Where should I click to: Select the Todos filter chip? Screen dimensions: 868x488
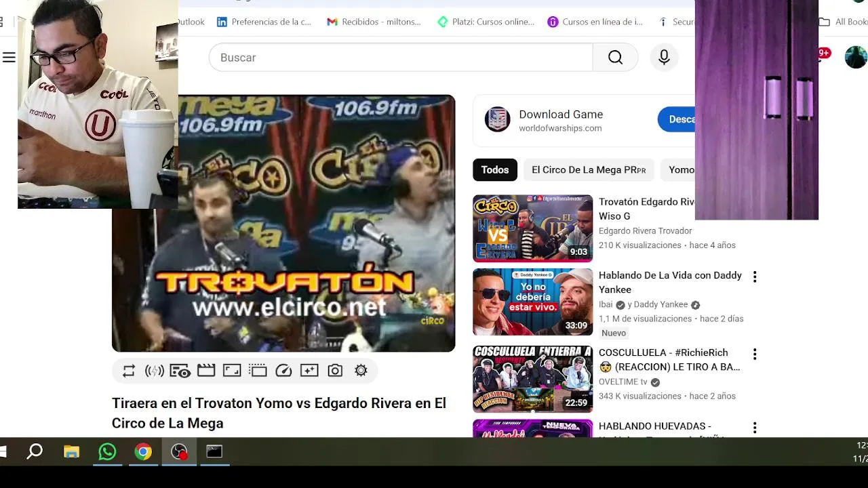(495, 170)
